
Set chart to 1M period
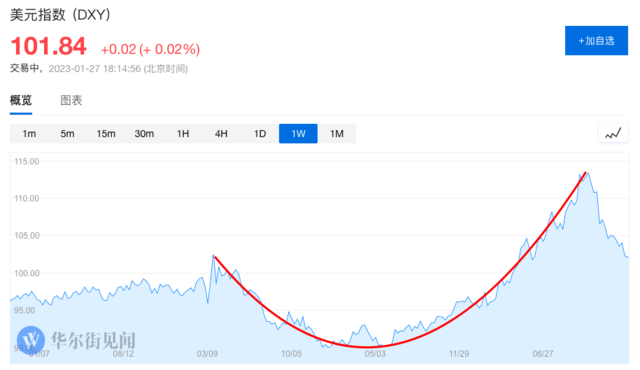[337, 133]
